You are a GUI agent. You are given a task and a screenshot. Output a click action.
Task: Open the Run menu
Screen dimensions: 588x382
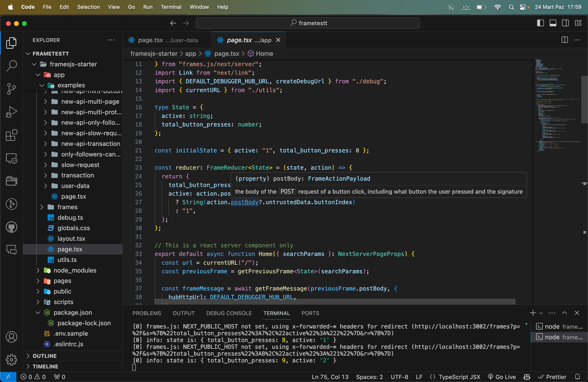click(148, 7)
